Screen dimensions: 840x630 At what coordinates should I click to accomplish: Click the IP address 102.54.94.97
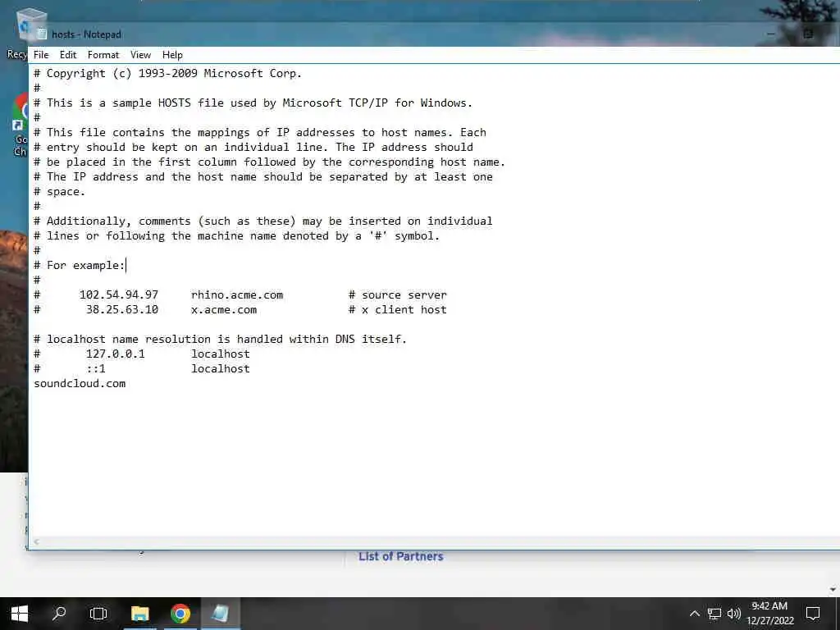pyautogui.click(x=118, y=294)
